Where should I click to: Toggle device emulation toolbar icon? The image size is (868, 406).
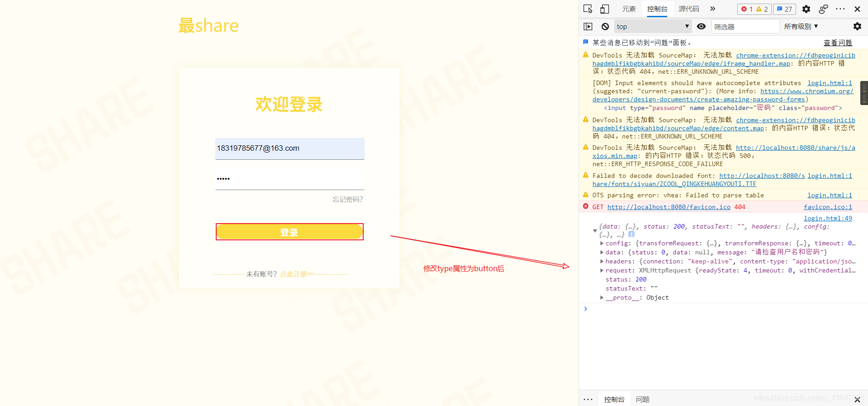click(604, 9)
